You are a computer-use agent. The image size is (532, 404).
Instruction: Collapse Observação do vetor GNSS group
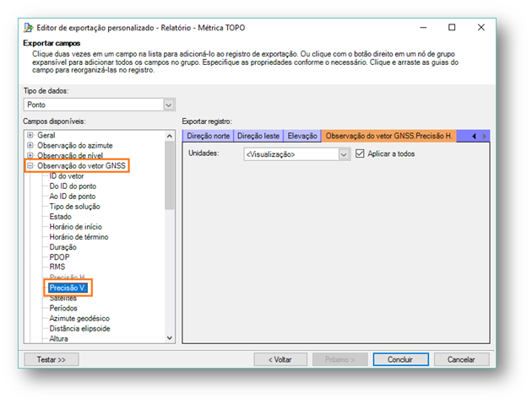[31, 166]
